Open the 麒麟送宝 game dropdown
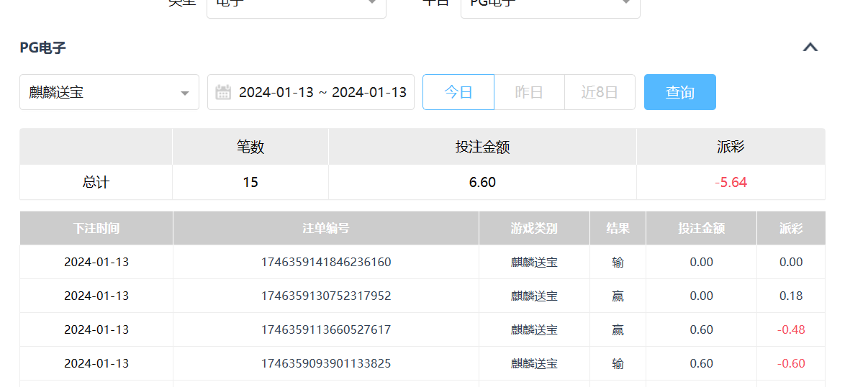 coord(109,92)
